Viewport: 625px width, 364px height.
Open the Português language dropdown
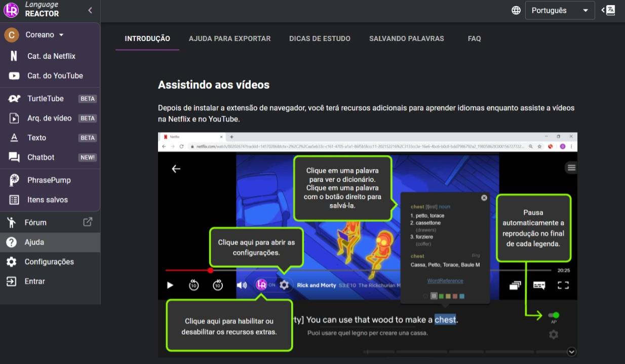559,11
